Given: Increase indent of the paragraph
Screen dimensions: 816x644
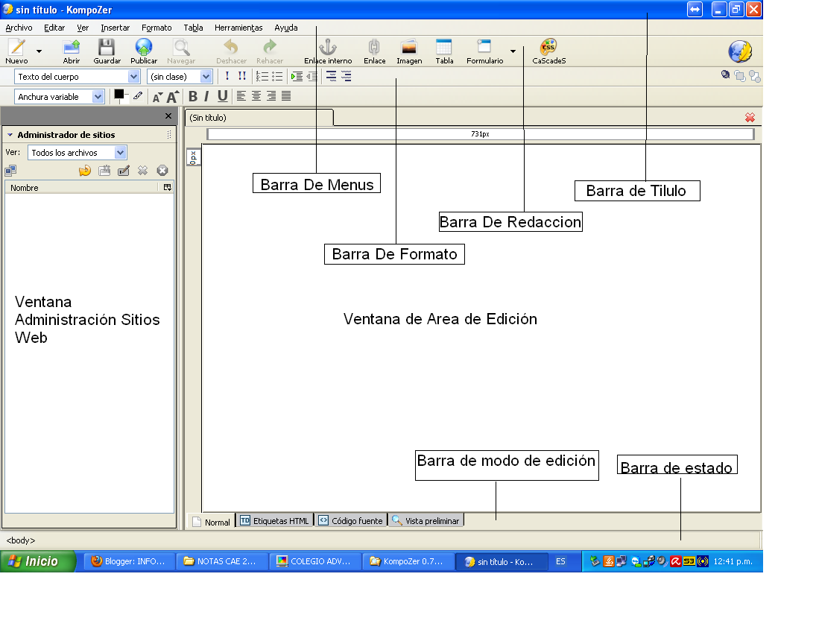Looking at the screenshot, I should 297,77.
